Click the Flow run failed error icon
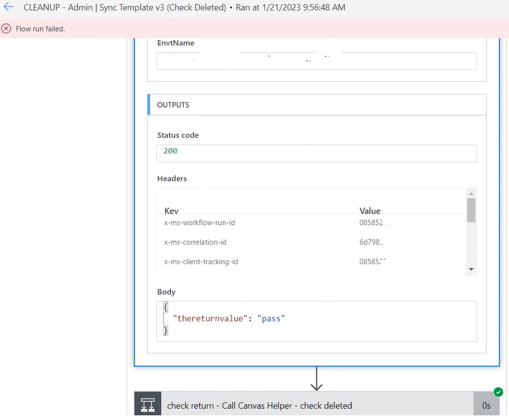Viewport: 509px width, 420px height. tap(6, 29)
